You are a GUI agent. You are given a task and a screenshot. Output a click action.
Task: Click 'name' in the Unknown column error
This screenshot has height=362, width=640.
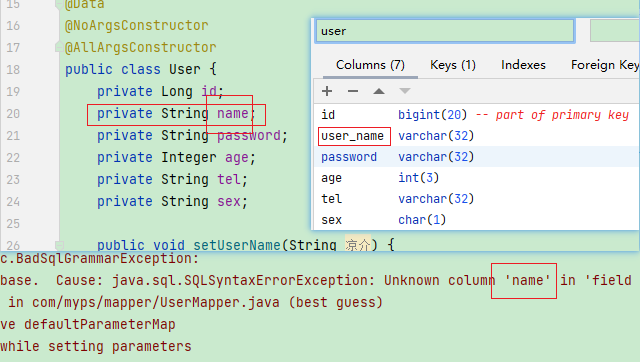[527, 280]
